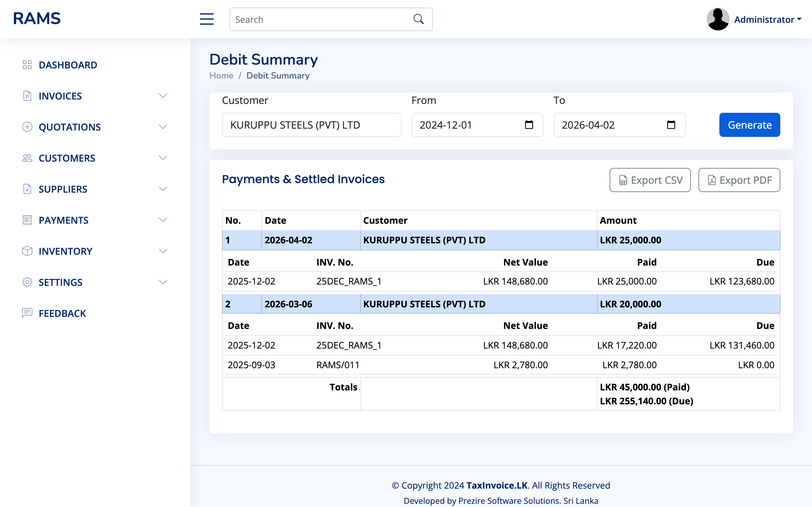Click the Dashboard grid icon
The height and width of the screenshot is (507, 812).
pos(27,65)
